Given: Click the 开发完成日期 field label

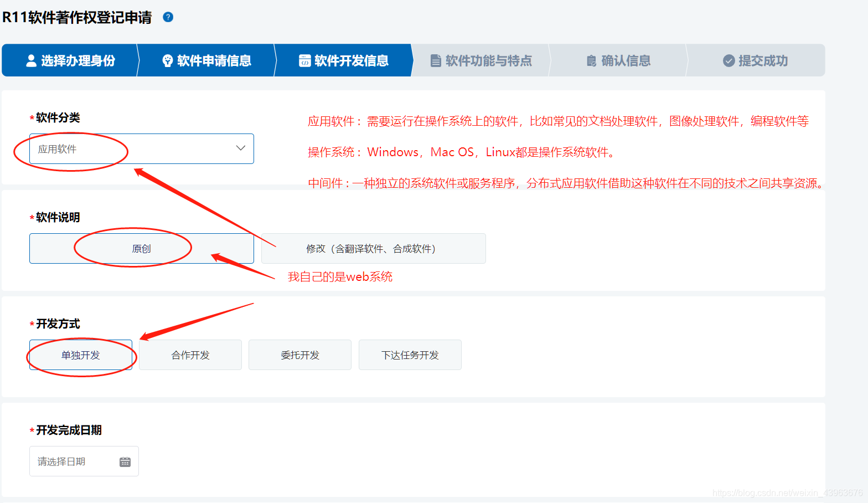Looking at the screenshot, I should click(x=69, y=430).
